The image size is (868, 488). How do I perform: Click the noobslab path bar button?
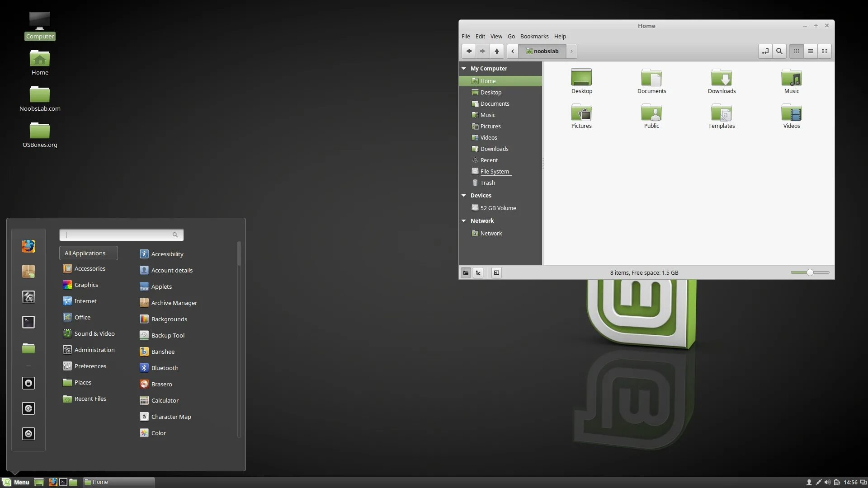[542, 51]
